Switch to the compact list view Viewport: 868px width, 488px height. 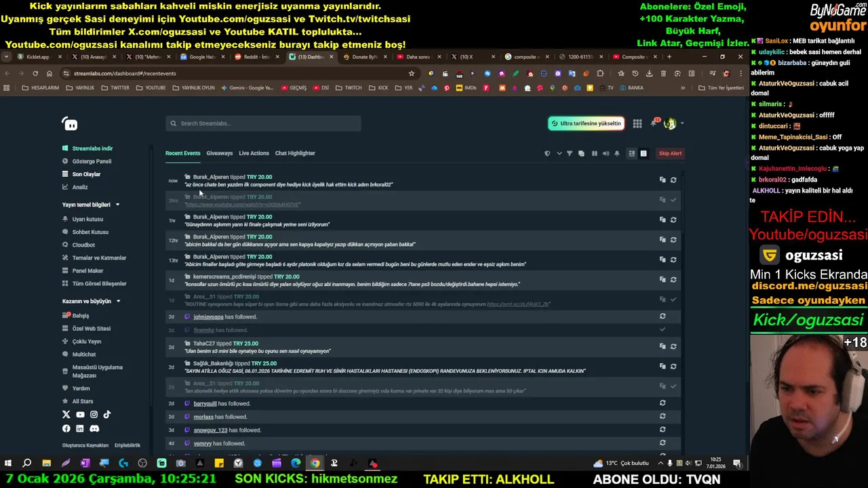(644, 153)
